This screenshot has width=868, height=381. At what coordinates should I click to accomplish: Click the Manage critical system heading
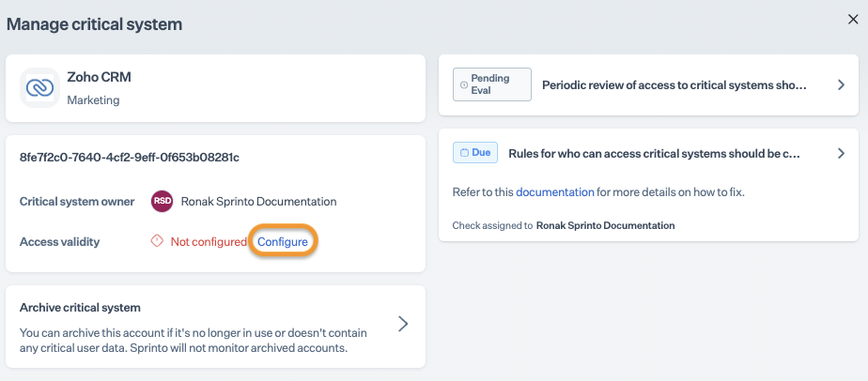pyautogui.click(x=94, y=24)
